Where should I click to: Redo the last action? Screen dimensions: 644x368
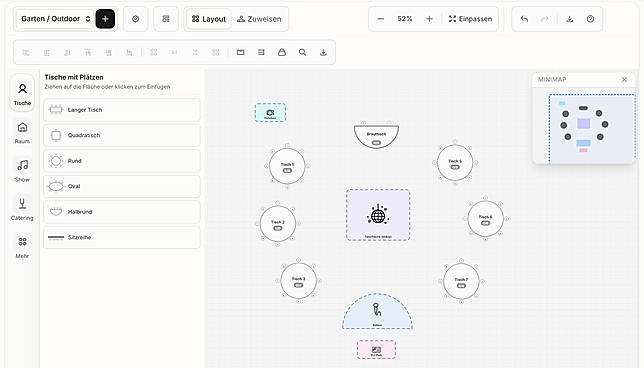545,19
